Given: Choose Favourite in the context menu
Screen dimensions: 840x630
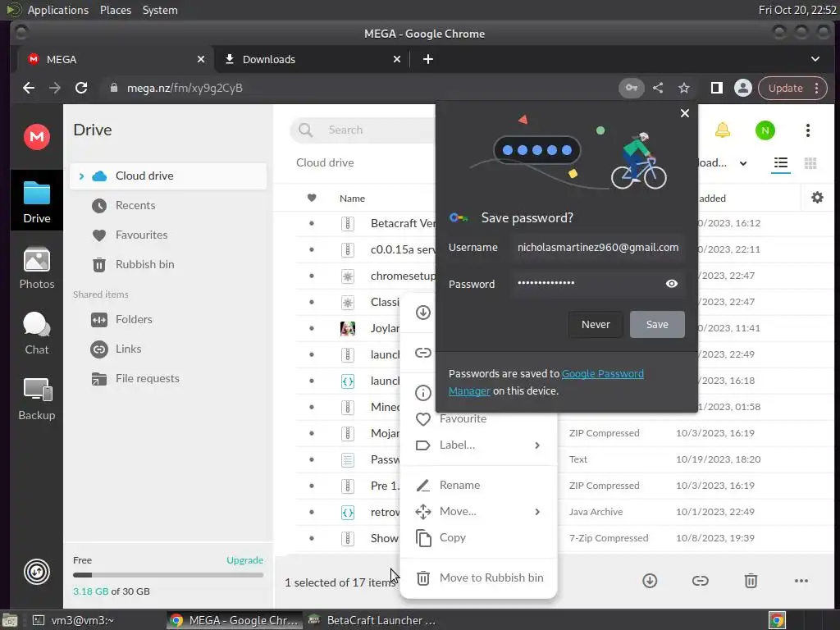Looking at the screenshot, I should point(479,419).
